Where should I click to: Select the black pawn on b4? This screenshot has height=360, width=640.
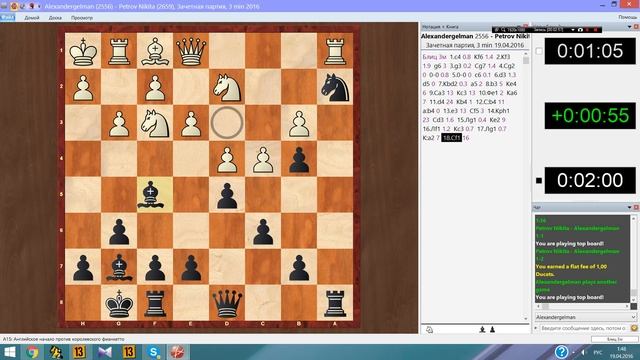point(299,159)
